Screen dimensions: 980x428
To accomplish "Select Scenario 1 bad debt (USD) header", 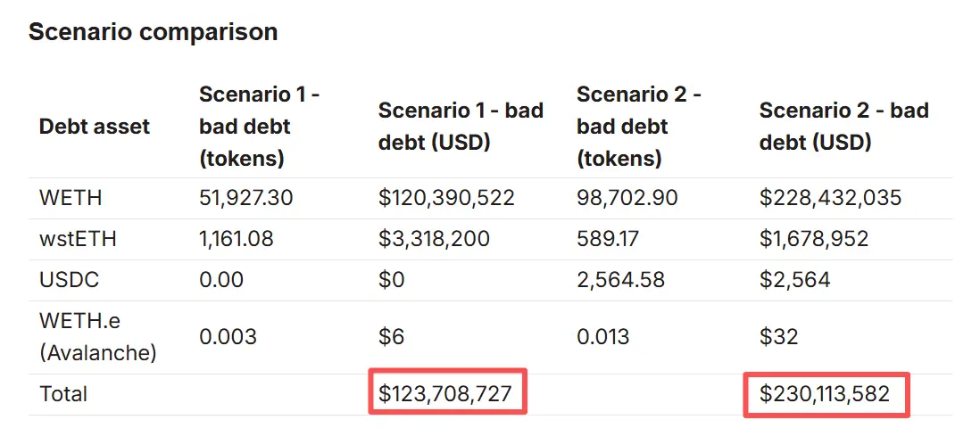I will tap(461, 127).
